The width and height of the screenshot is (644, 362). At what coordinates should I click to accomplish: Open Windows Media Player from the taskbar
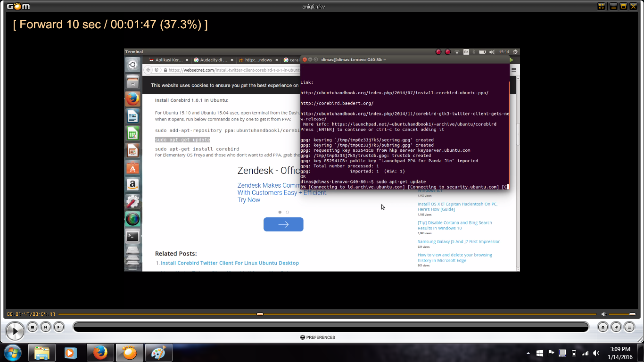click(71, 353)
